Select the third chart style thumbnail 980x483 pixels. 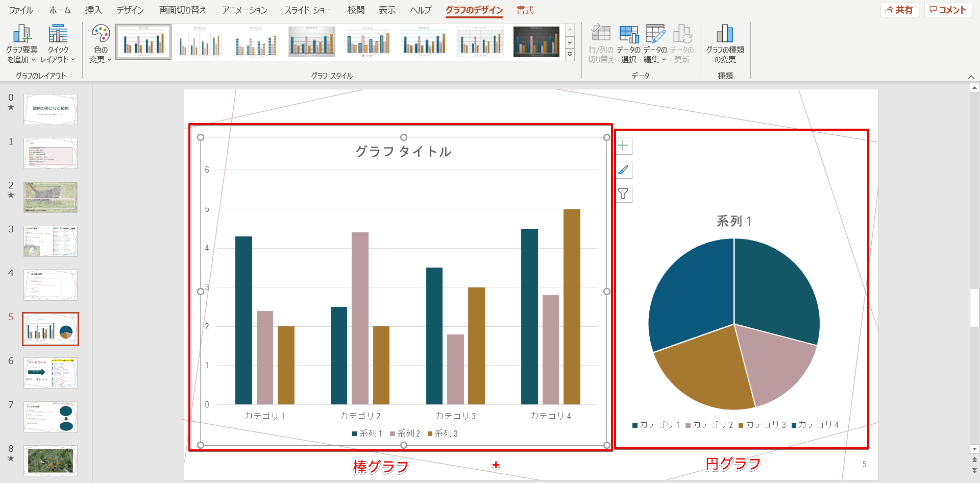tap(256, 42)
